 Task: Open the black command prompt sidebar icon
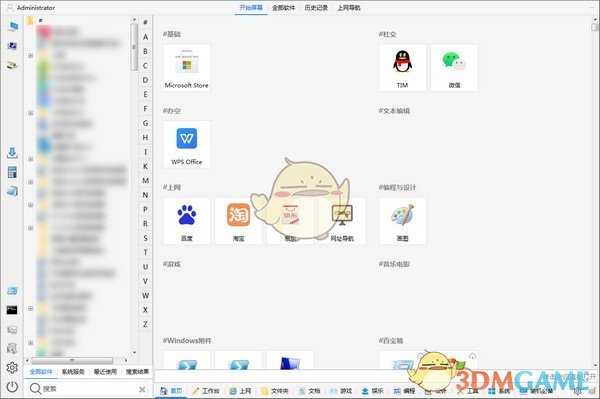pos(12,310)
